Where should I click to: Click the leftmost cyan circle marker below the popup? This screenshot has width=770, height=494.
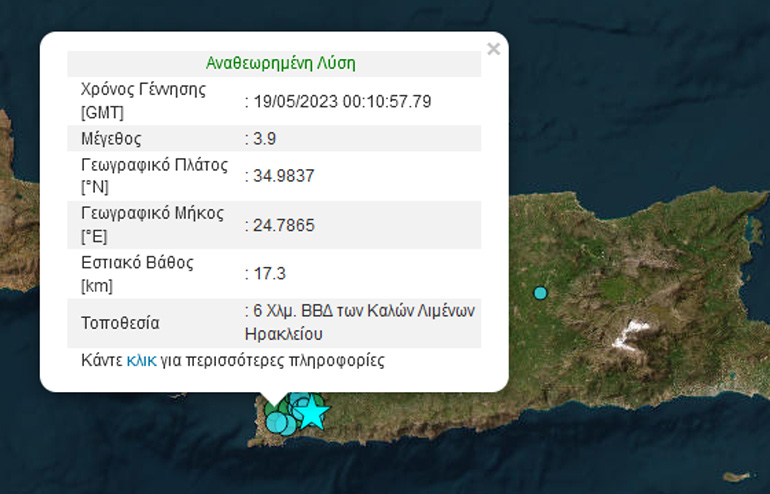pyautogui.click(x=275, y=422)
